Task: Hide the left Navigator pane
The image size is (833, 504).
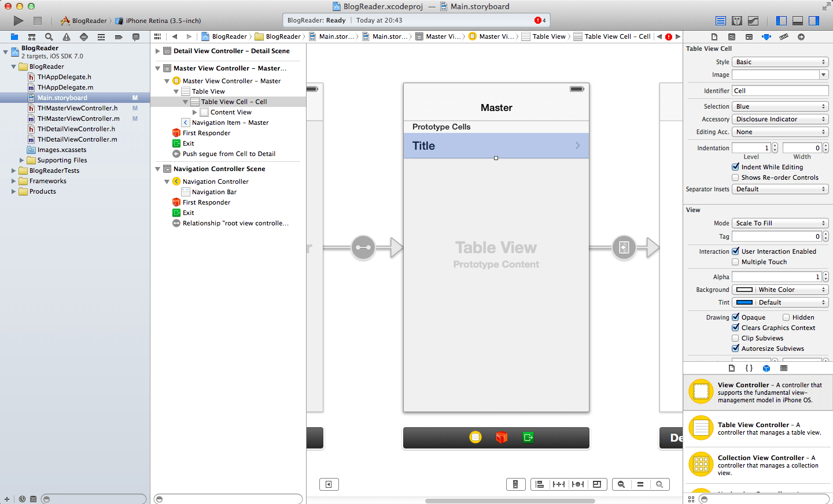Action: click(x=782, y=21)
